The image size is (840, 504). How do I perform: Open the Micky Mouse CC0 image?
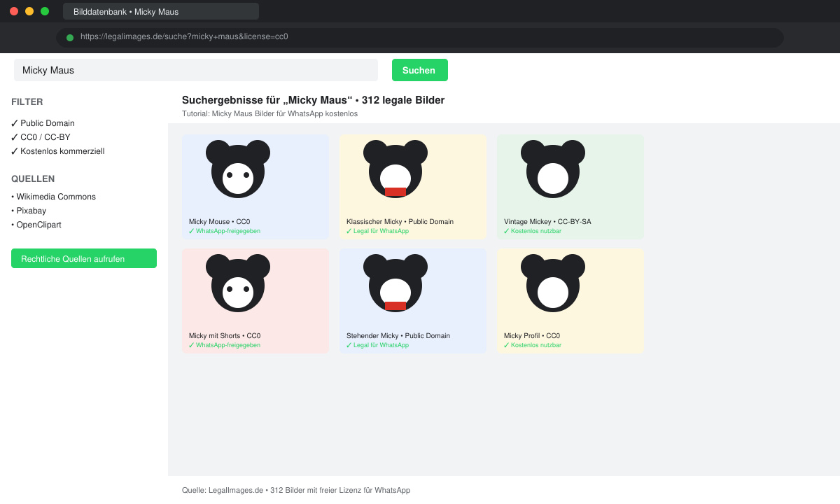pyautogui.click(x=255, y=187)
